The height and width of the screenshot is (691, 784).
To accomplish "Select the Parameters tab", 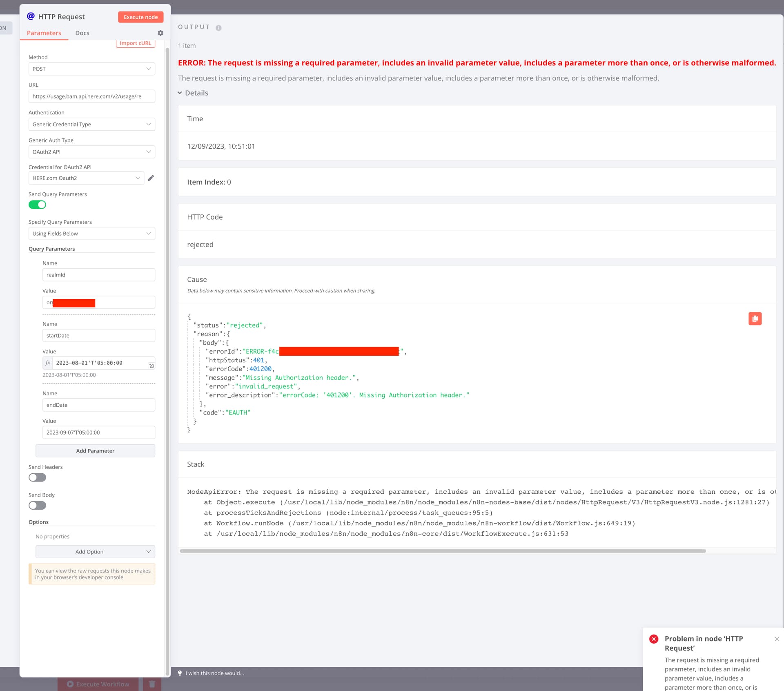I will coord(44,33).
